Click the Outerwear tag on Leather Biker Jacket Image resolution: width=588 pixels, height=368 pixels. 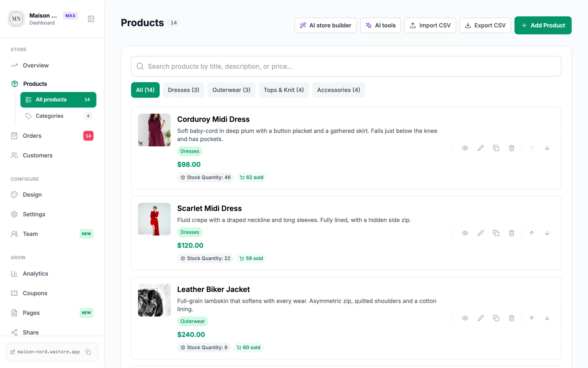point(193,321)
